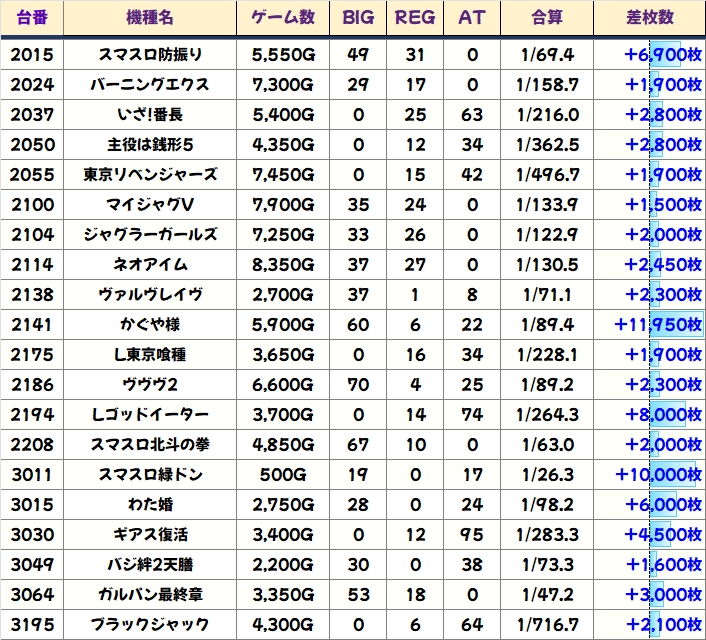Click the ブラックジャック machine name

pos(150,624)
